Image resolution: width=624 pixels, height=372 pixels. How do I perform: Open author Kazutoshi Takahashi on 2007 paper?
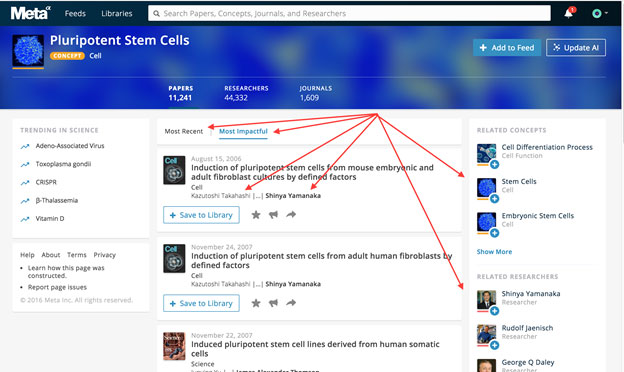[221, 284]
